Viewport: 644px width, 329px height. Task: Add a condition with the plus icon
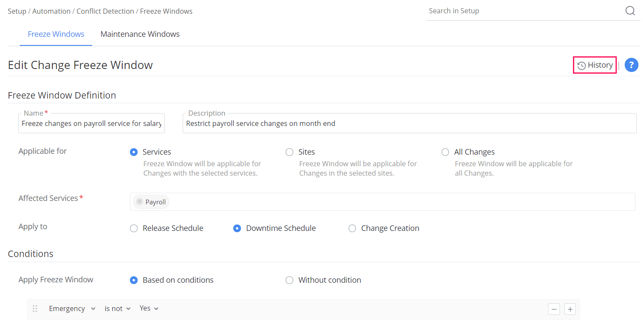(570, 309)
